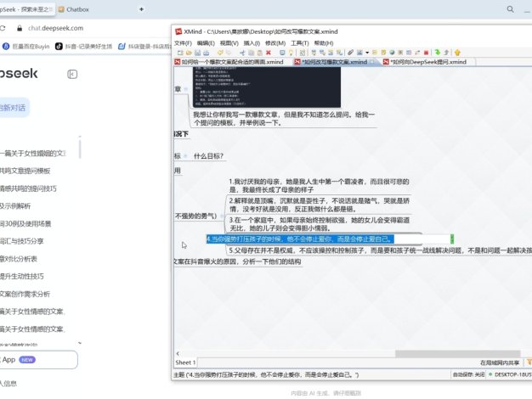The image size is (532, 399).
Task: Click the yellow notes icon in XMind toolbar
Action: [383, 53]
